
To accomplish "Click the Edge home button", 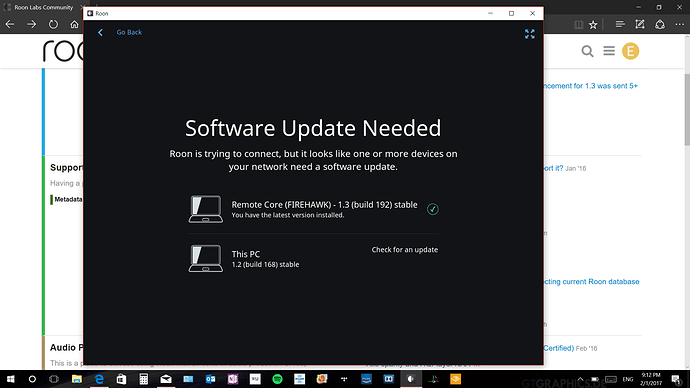I will click(74, 25).
